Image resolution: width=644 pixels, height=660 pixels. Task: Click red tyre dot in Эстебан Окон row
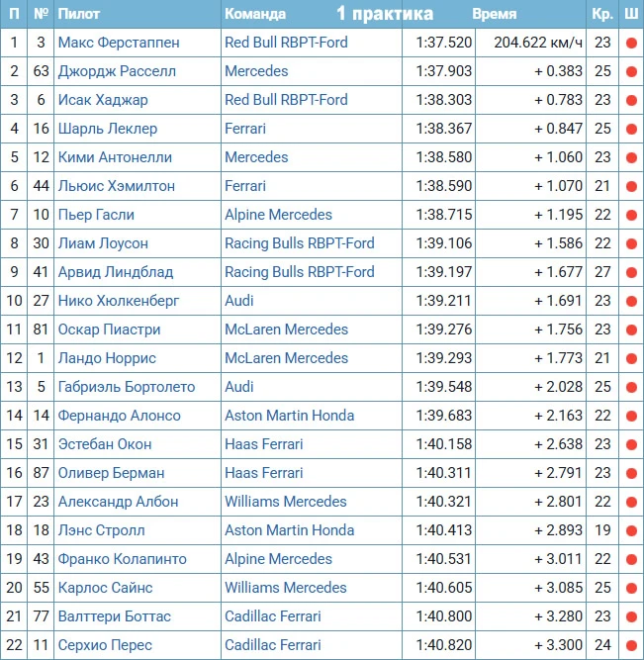pos(631,444)
